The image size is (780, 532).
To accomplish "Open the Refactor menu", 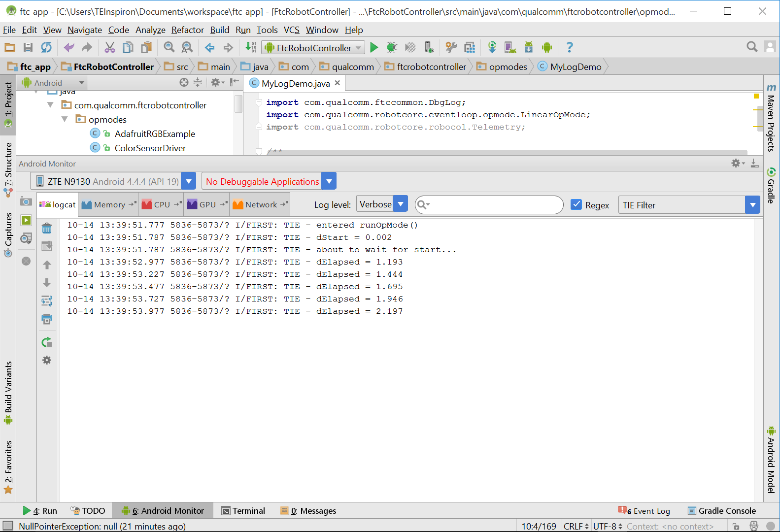I will tap(187, 30).
